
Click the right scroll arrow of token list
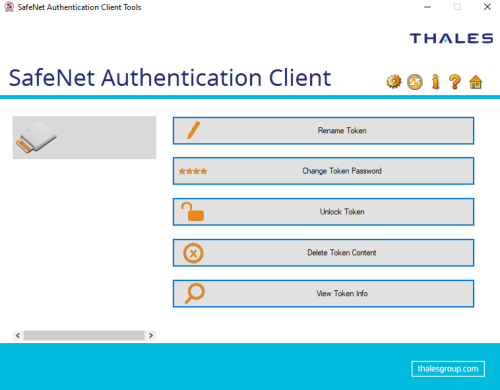click(151, 335)
